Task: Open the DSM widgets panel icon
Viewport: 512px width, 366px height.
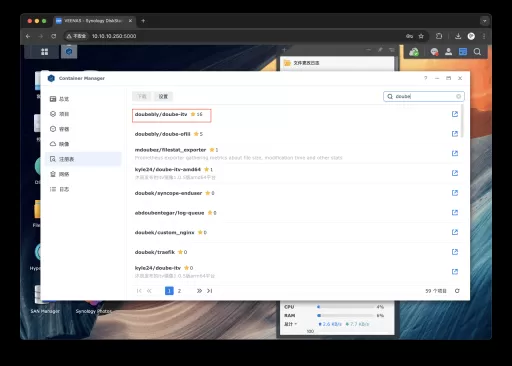Action: (463, 52)
